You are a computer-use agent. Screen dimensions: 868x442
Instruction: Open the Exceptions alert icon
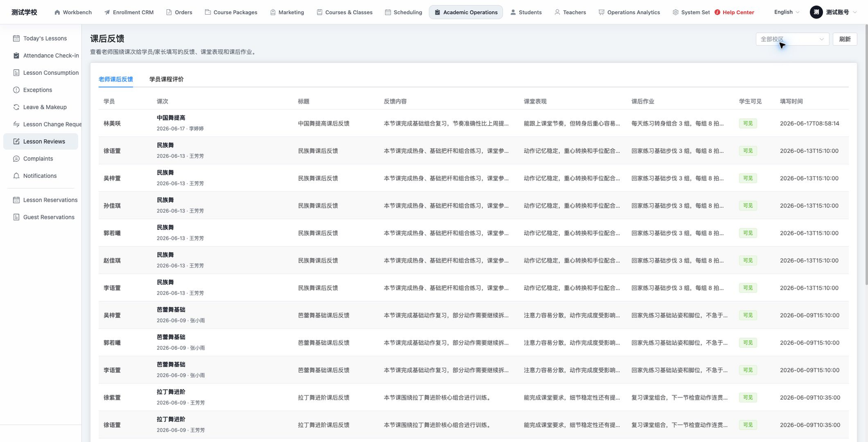pos(16,90)
